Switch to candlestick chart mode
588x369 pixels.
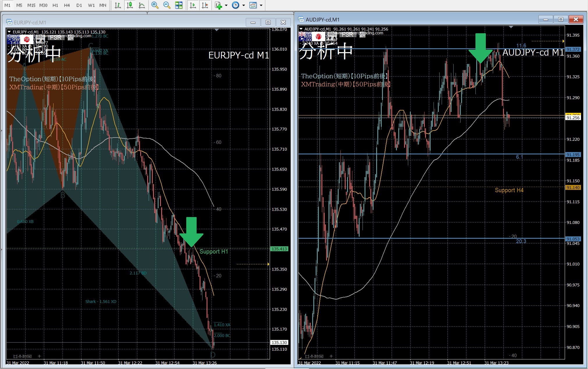pos(130,5)
